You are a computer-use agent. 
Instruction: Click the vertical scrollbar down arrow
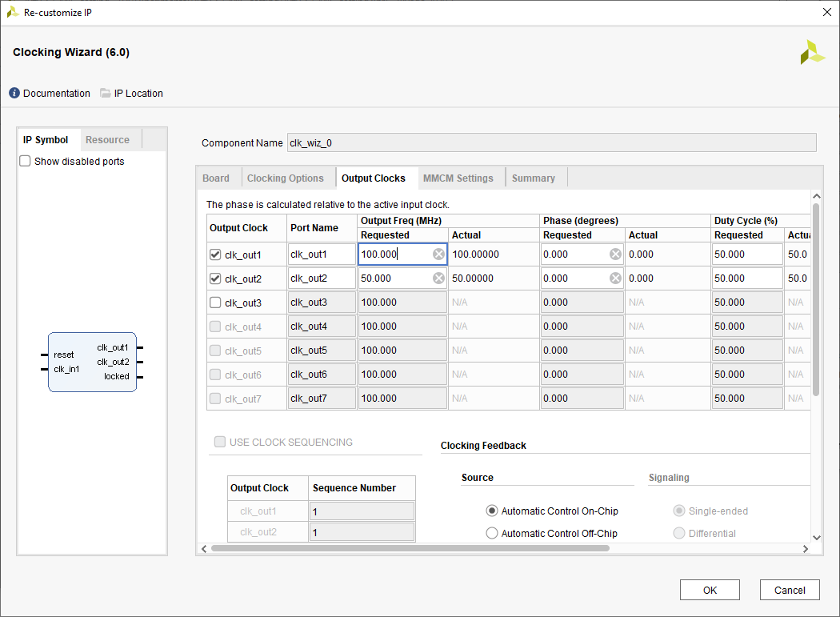click(x=817, y=538)
